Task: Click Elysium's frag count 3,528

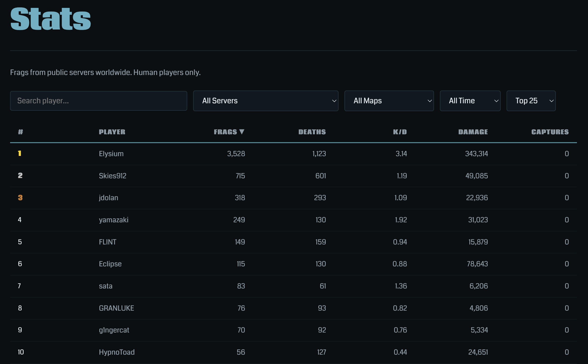Action: (x=236, y=154)
